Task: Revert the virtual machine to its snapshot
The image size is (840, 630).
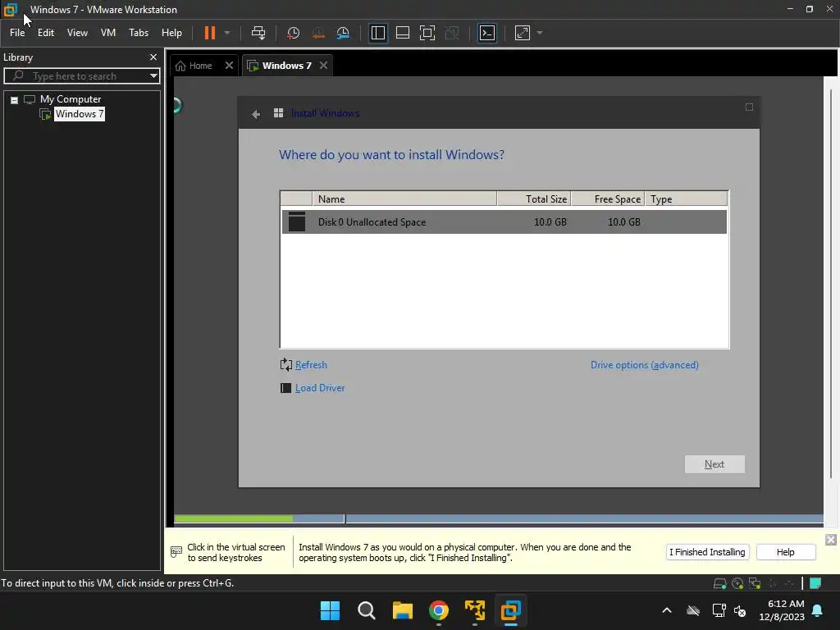Action: [318, 33]
